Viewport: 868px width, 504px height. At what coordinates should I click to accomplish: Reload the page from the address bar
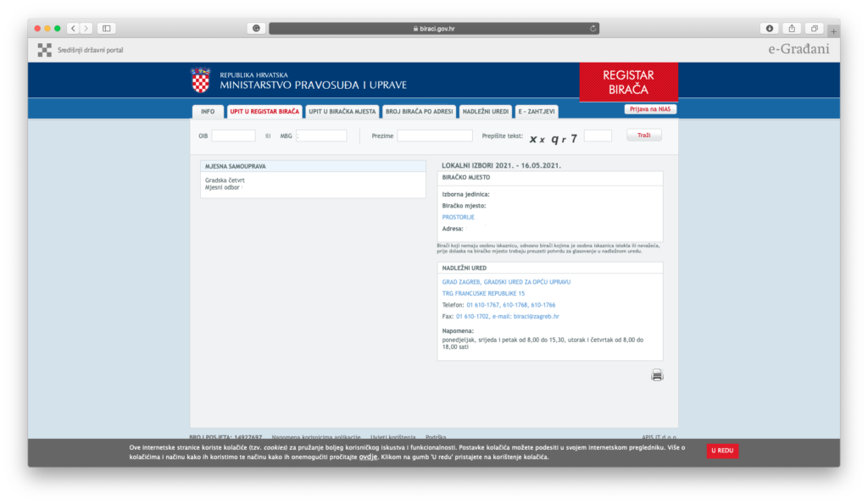coord(593,28)
